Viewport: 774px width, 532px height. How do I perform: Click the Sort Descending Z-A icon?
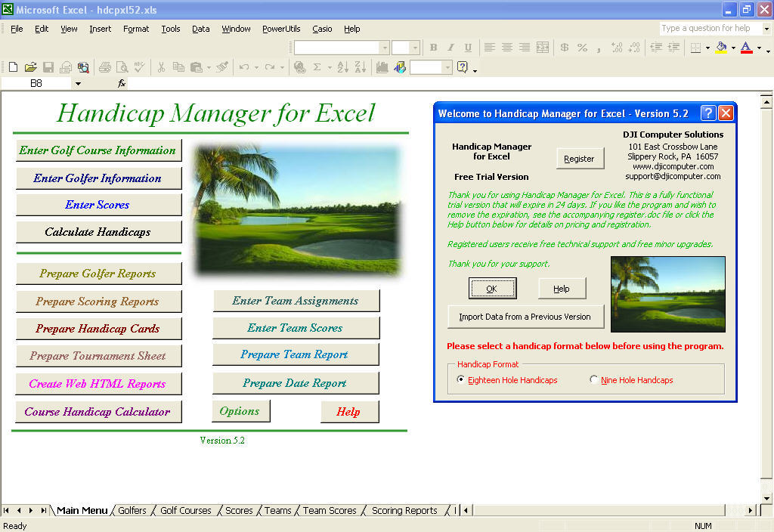pos(361,67)
